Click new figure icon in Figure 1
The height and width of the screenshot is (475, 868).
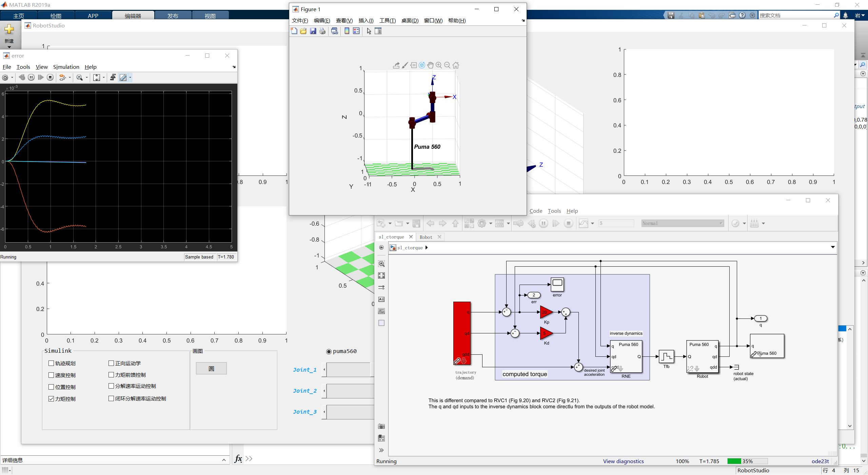(294, 31)
